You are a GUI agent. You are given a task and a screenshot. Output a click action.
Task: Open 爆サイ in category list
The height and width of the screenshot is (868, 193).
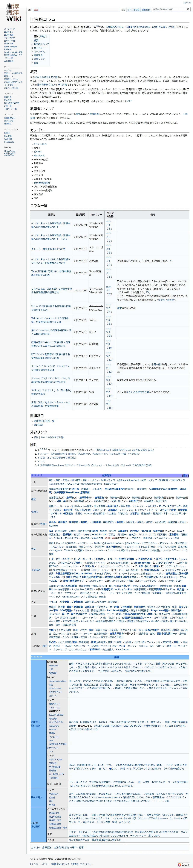click(37, 148)
